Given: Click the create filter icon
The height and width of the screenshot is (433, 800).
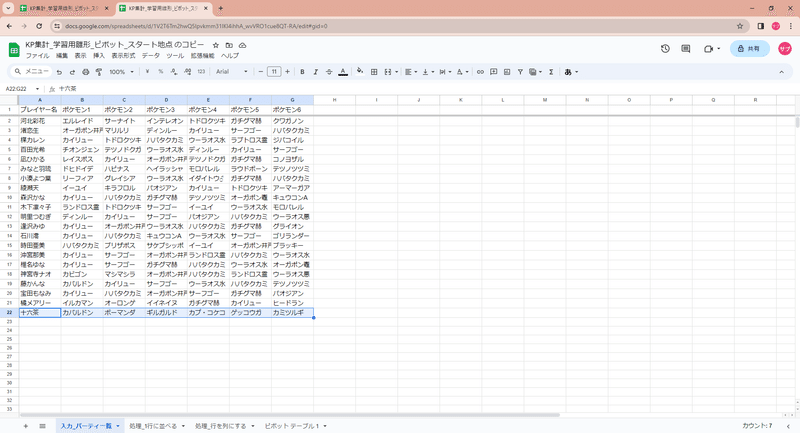Looking at the screenshot, I should click(520, 72).
